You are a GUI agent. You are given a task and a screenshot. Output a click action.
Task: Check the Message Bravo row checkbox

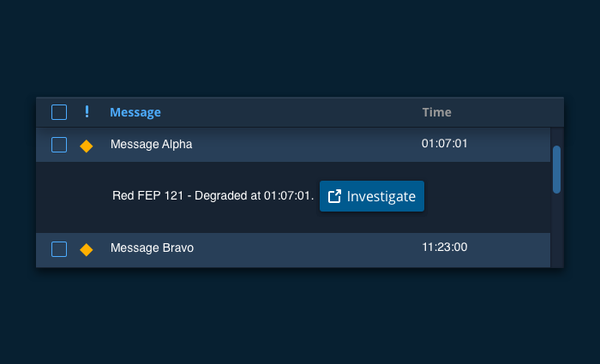click(59, 249)
